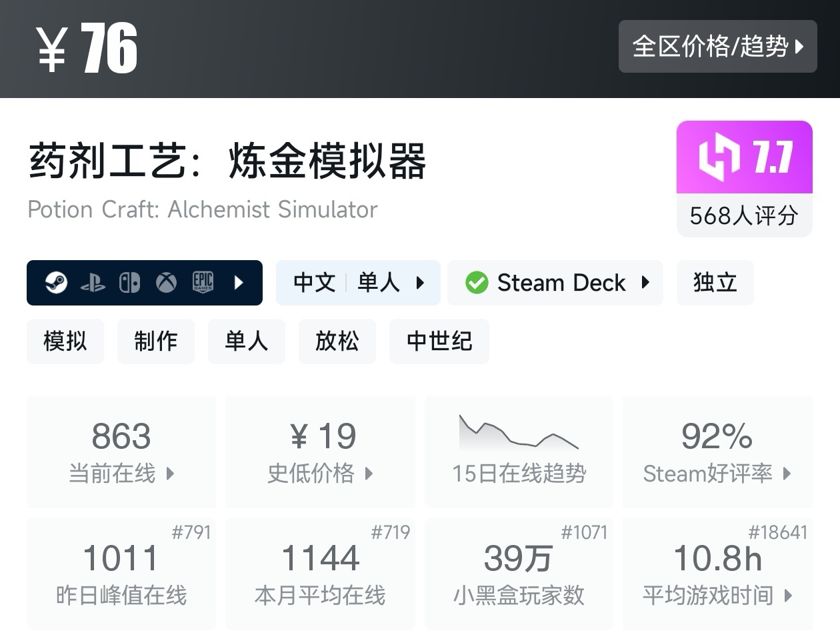Open Steam好评率 92% details
840x637 pixels.
717,452
